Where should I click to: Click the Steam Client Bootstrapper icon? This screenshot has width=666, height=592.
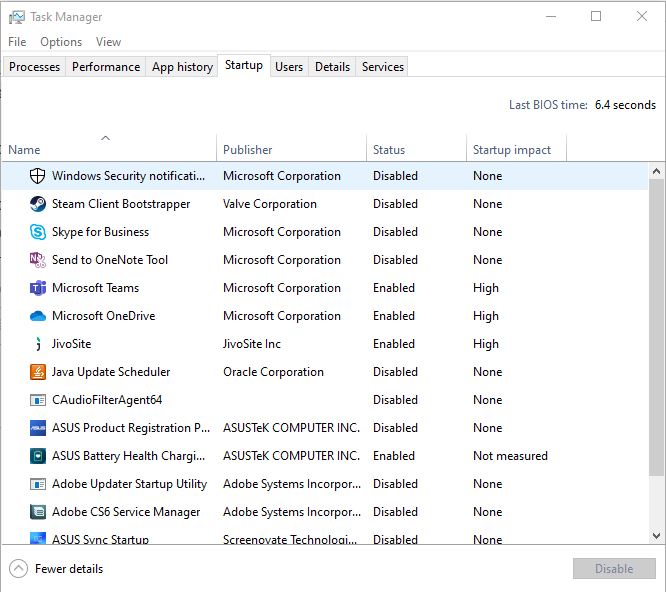tap(38, 204)
